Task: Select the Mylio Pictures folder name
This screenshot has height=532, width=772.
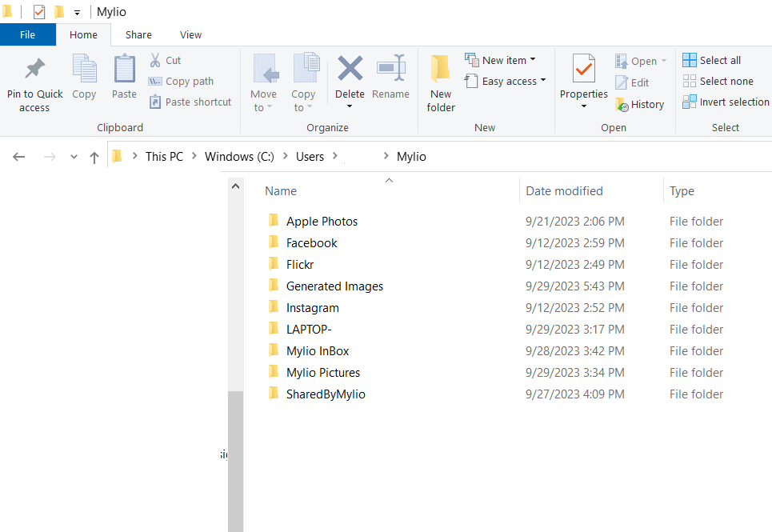Action: coord(323,373)
